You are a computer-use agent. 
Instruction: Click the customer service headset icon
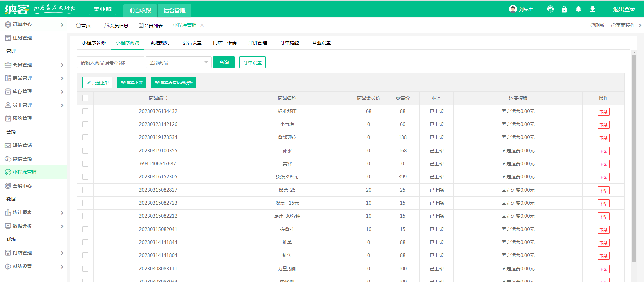pyautogui.click(x=550, y=9)
